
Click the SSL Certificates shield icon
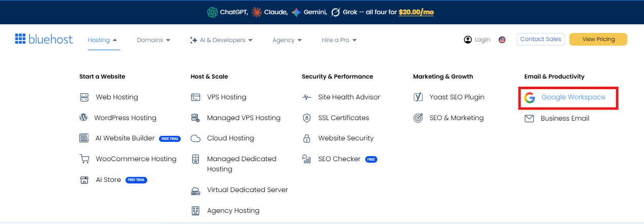[307, 118]
